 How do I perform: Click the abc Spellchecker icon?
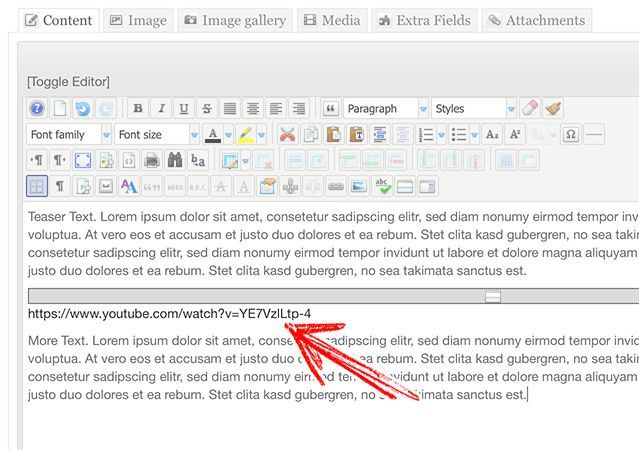[382, 187]
